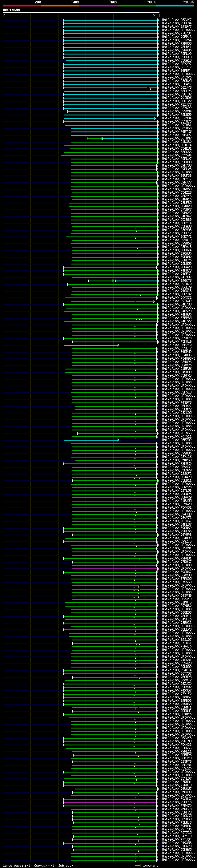The image size is (197, 868).
Task: Select hit UniRef100_P35623
Action: (x=176, y=504)
